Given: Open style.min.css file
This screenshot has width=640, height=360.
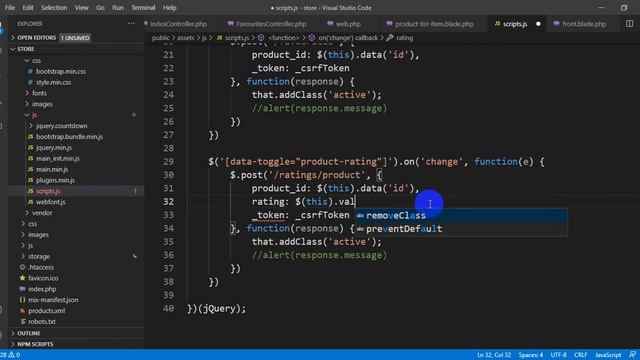Looking at the screenshot, I should (53, 82).
